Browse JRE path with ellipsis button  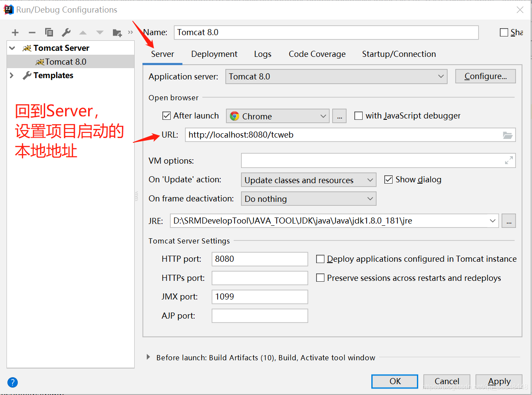point(509,221)
